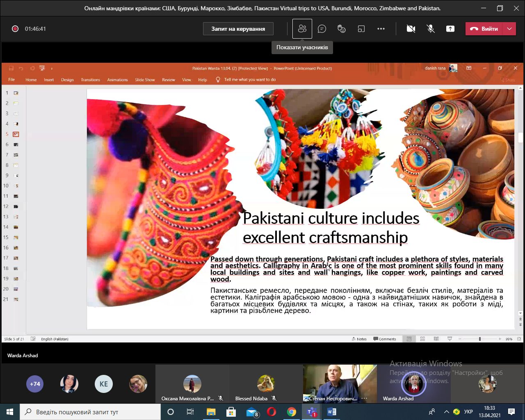This screenshot has height=420, width=525.
Task: Turn on the camera
Action: pyautogui.click(x=411, y=29)
